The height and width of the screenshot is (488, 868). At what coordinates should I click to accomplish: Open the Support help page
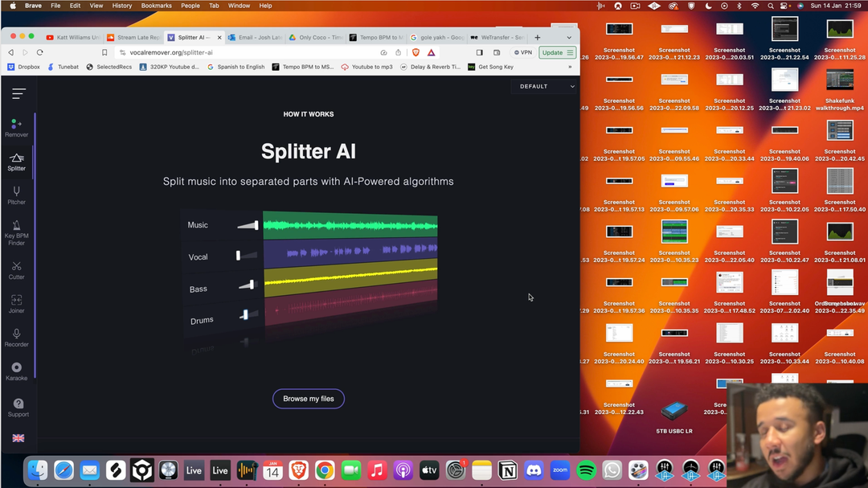click(18, 407)
